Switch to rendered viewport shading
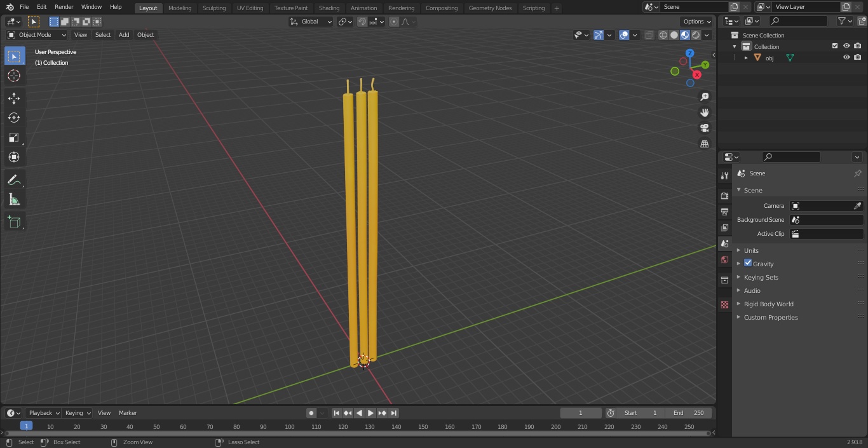Image resolution: width=868 pixels, height=448 pixels. [x=696, y=35]
